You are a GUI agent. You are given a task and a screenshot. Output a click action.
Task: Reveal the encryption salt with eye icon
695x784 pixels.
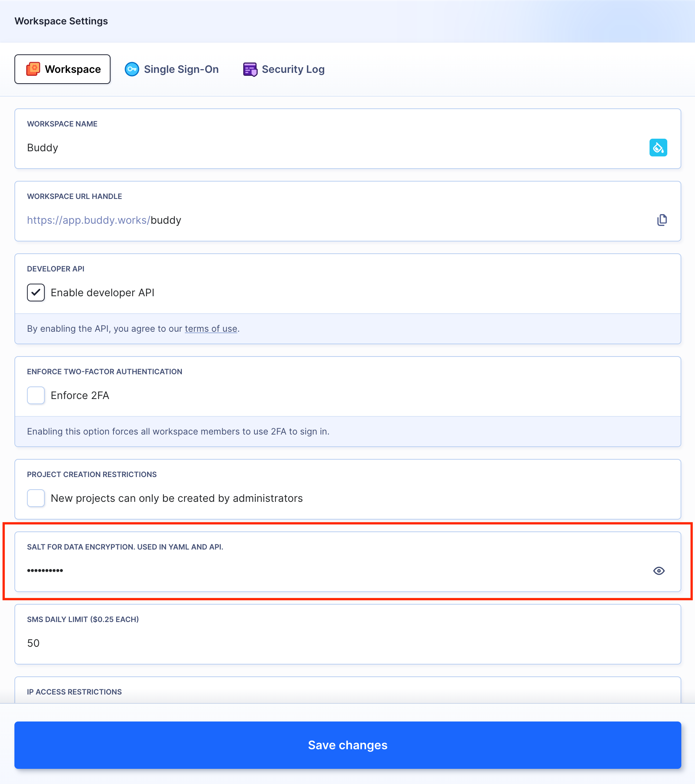[x=658, y=571]
